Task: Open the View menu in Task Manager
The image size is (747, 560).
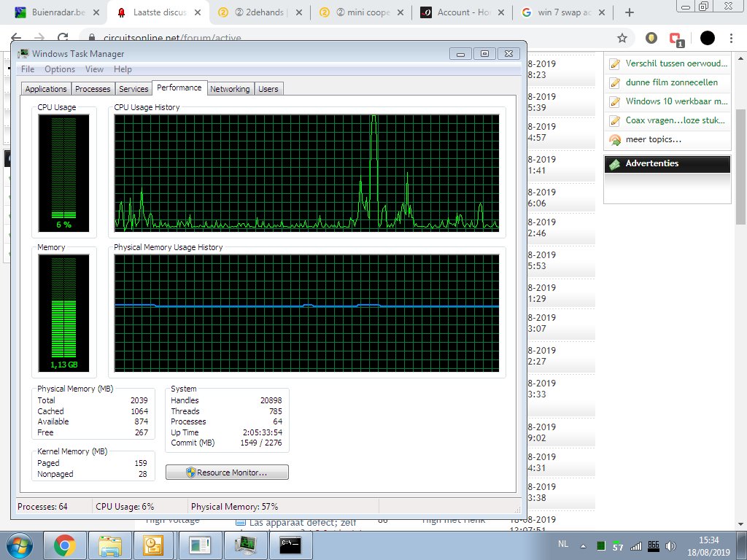Action: (94, 69)
